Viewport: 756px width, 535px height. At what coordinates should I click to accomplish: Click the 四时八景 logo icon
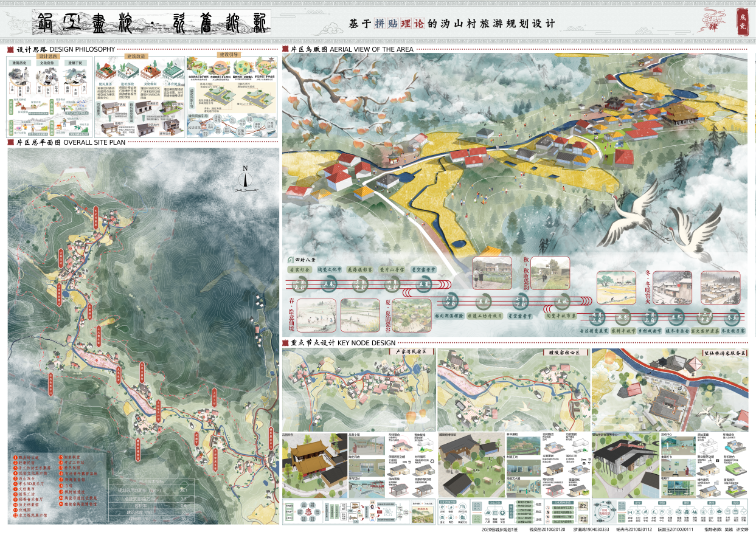click(x=290, y=260)
